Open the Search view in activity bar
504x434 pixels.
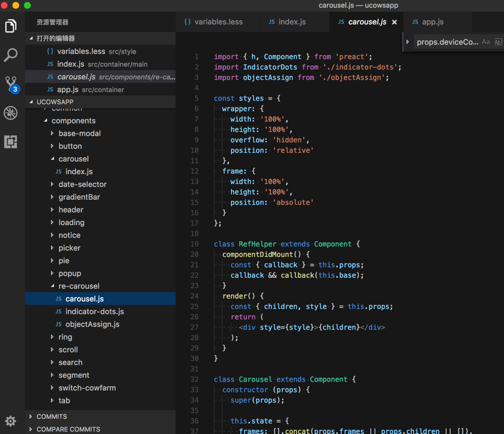click(x=11, y=55)
